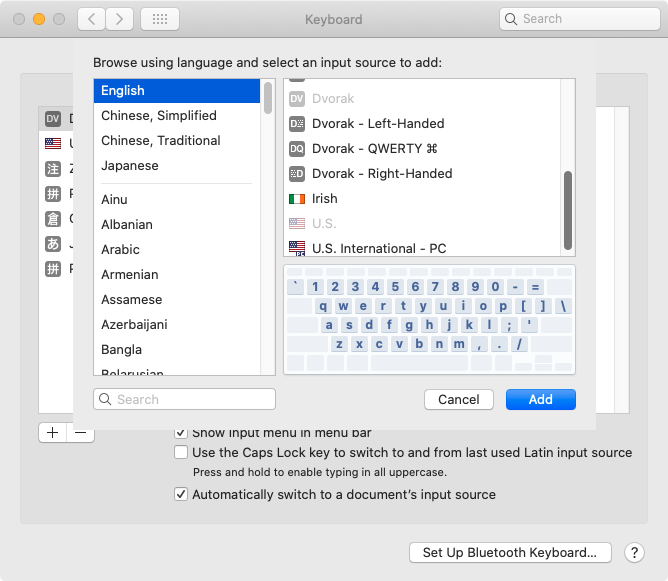Click the input sources list scrollbar
Image resolution: width=668 pixels, height=581 pixels.
(568, 210)
